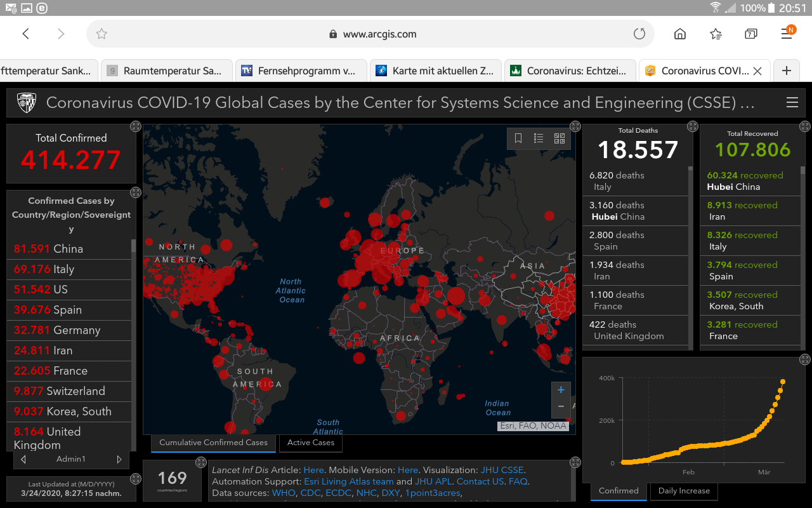
Task: Open the bookmarks list star icon
Action: point(716,34)
